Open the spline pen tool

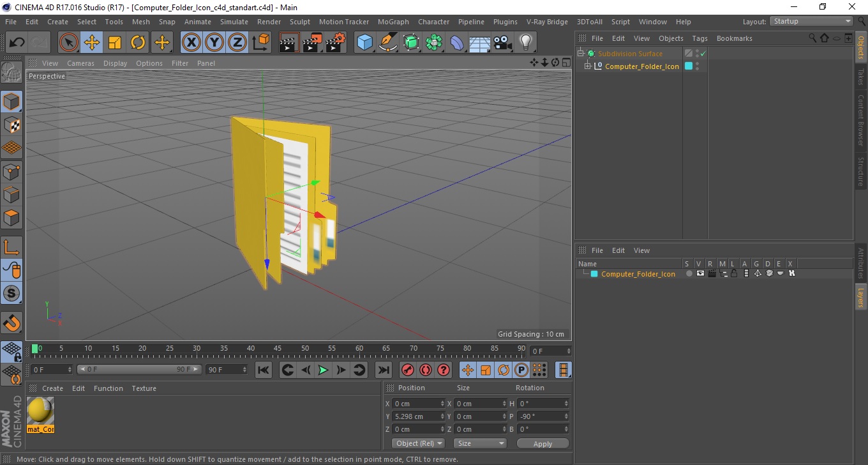pos(388,43)
